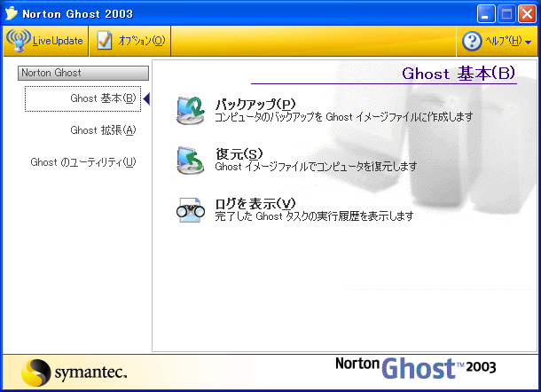Viewport: 541px width, 392px height.
Task: Open LiveUpdate via its text label
Action: [58, 41]
